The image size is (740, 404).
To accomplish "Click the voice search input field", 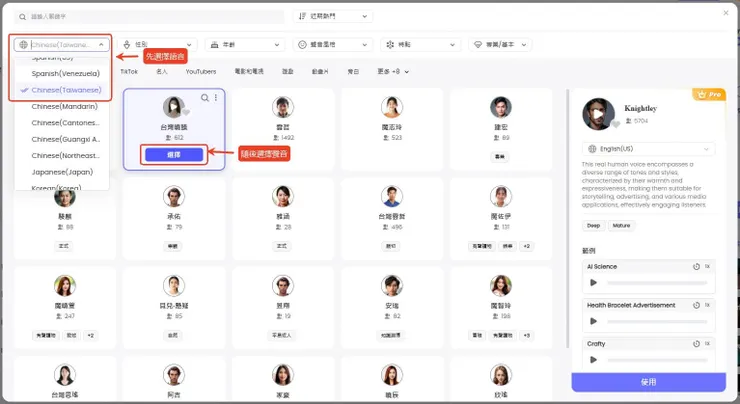I will [x=149, y=17].
